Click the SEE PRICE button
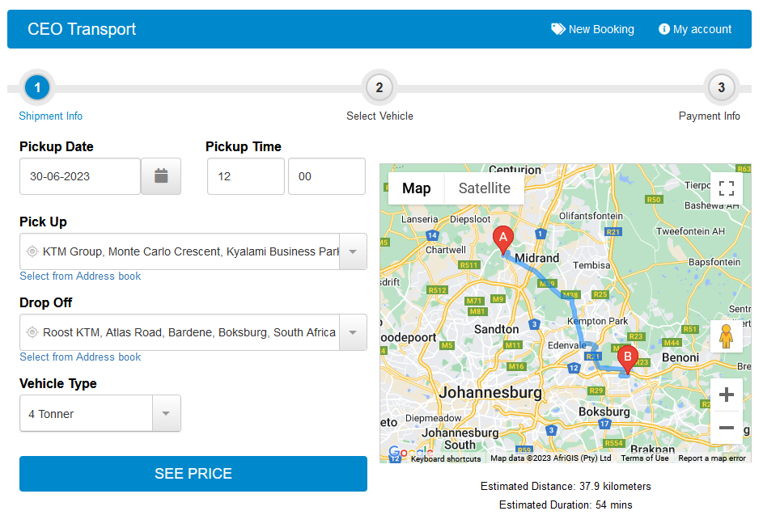763x532 pixels. point(193,474)
